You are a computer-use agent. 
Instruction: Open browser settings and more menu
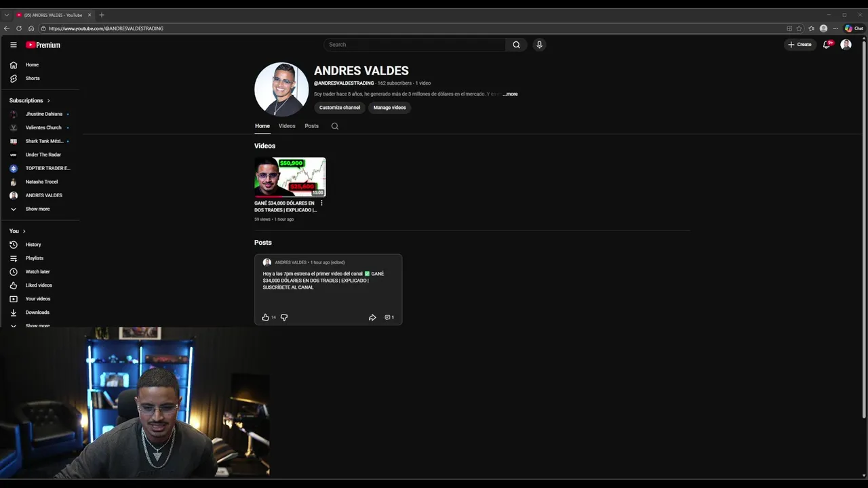pos(835,28)
